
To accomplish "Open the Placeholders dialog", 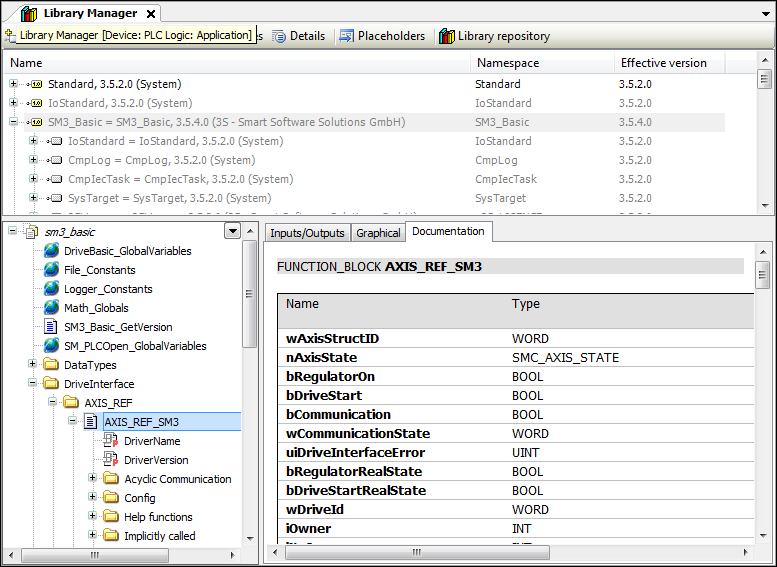I will tap(382, 36).
